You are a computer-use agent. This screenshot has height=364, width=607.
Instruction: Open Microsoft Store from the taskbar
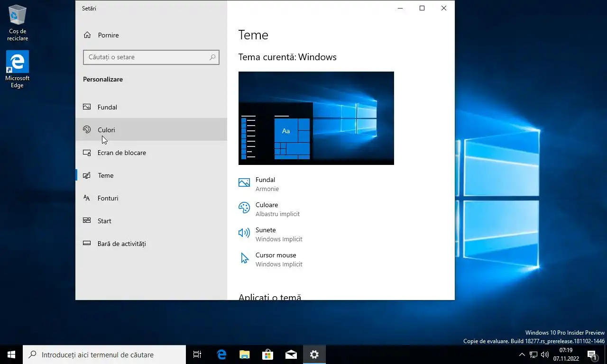coord(267,355)
